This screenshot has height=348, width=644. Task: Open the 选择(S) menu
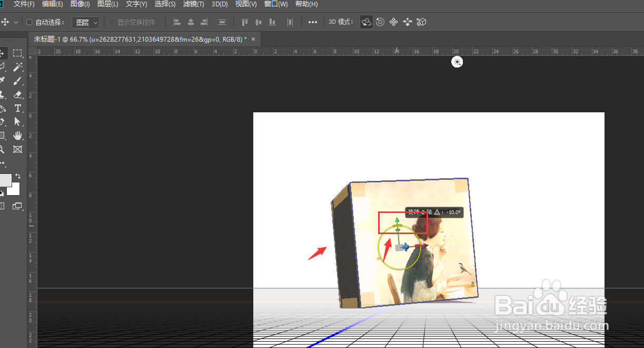(x=165, y=4)
